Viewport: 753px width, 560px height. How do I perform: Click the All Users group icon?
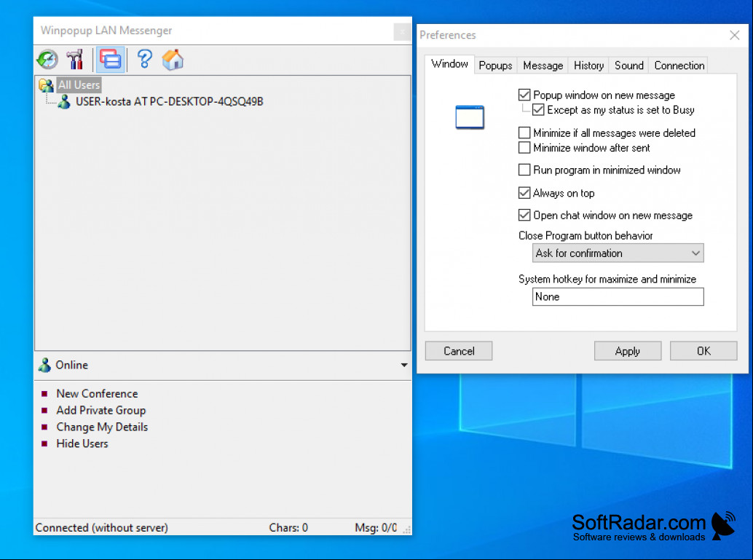coord(46,85)
